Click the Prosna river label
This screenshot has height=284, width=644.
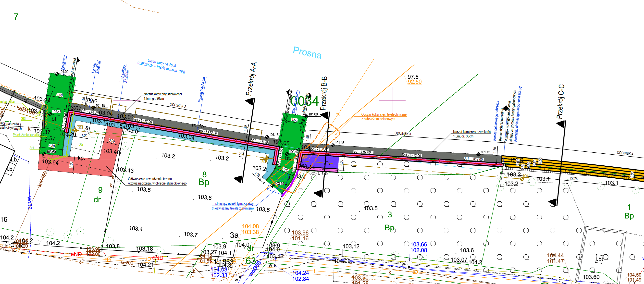click(307, 52)
